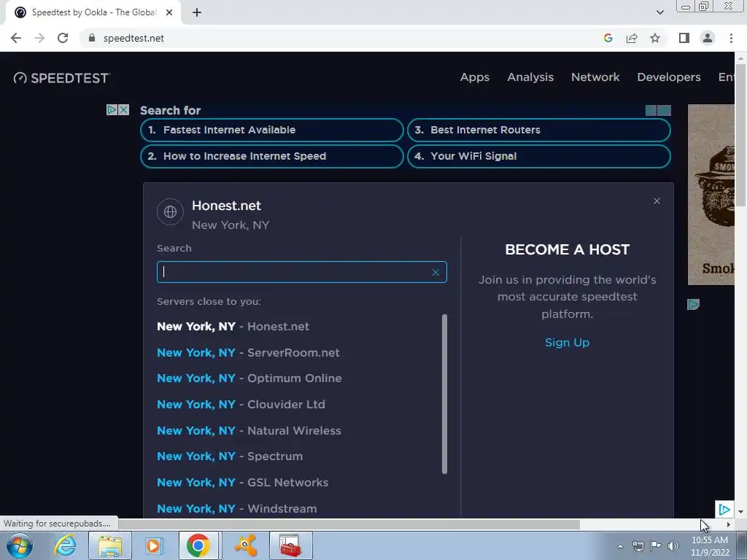Open the volume speaker tray icon
Viewport: 747px width, 560px height.
(x=673, y=546)
